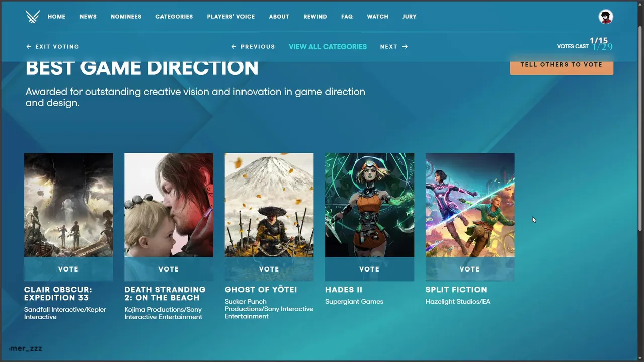Click EXIT VOTING link
This screenshot has width=644, height=362.
tap(53, 47)
